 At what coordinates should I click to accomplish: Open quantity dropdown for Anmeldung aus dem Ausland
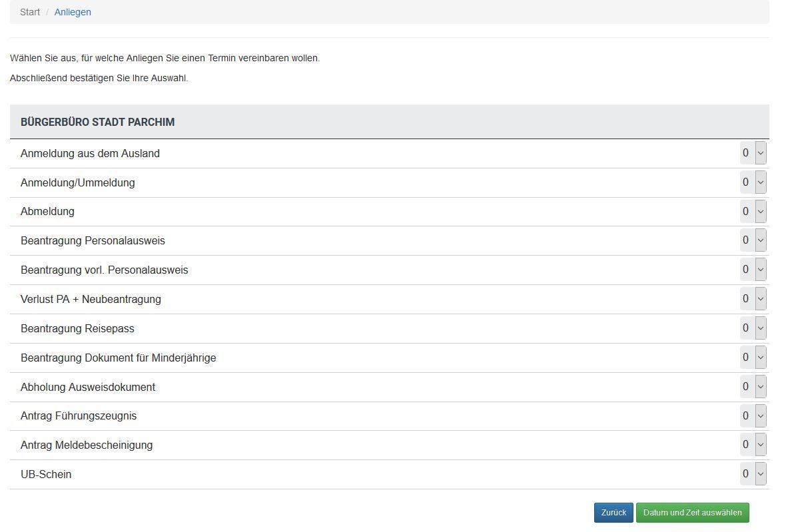[753, 153]
